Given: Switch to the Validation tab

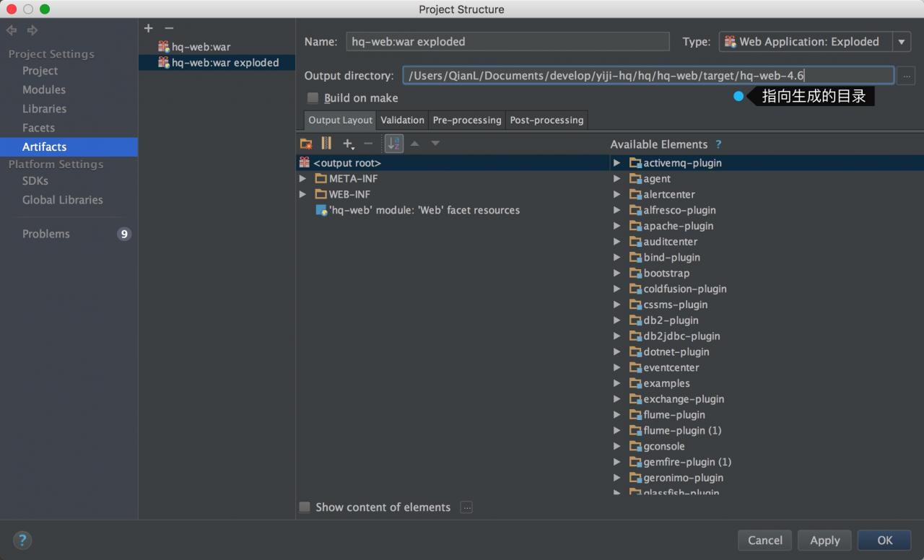Looking at the screenshot, I should tap(402, 120).
